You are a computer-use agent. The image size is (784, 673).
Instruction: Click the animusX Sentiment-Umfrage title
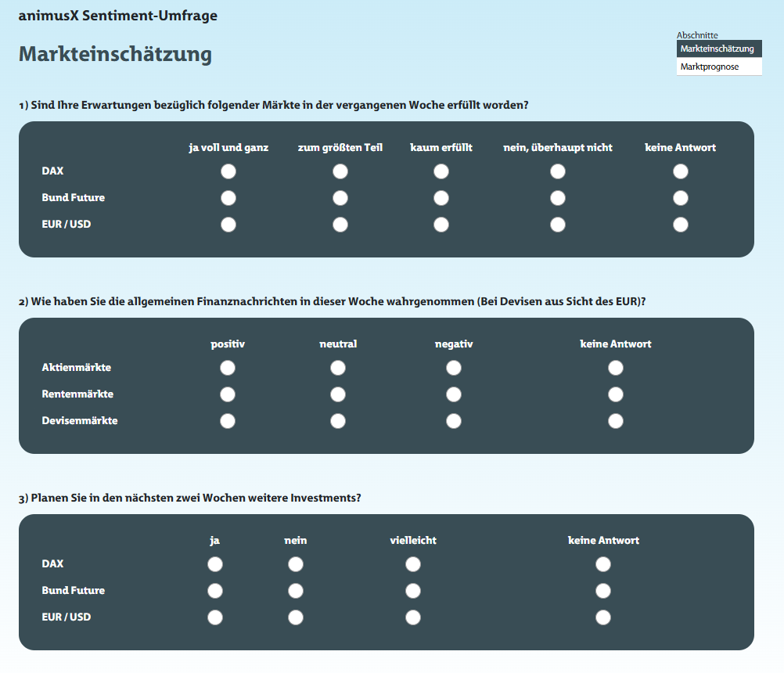[118, 16]
